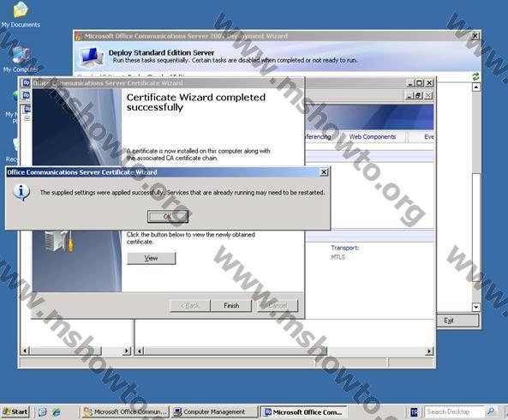Image resolution: width=508 pixels, height=420 pixels.
Task: Click the MTLS transport value
Action: point(338,257)
